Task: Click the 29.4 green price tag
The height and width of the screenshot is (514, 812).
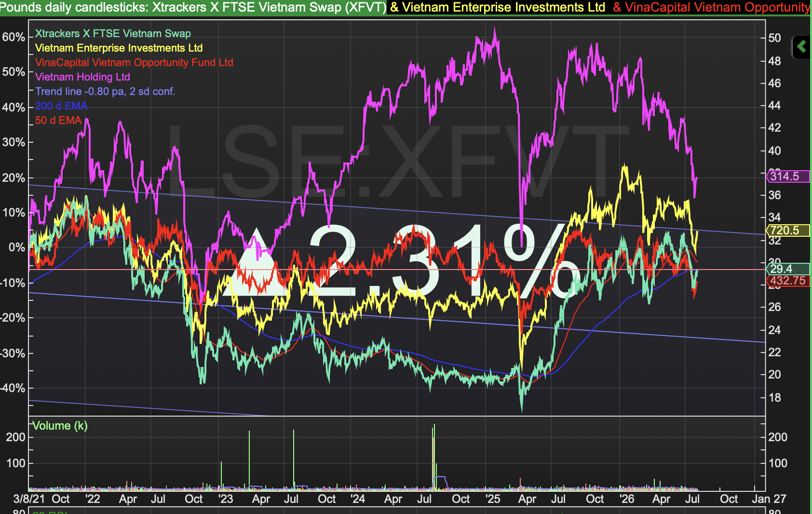Action: click(788, 269)
